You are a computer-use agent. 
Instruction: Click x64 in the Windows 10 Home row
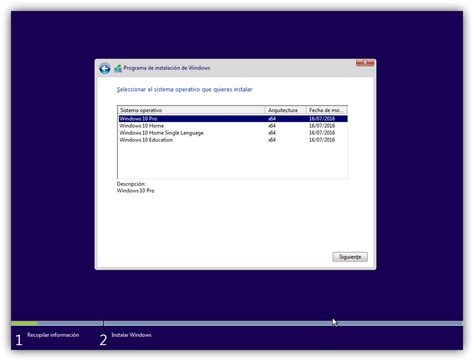click(x=272, y=126)
